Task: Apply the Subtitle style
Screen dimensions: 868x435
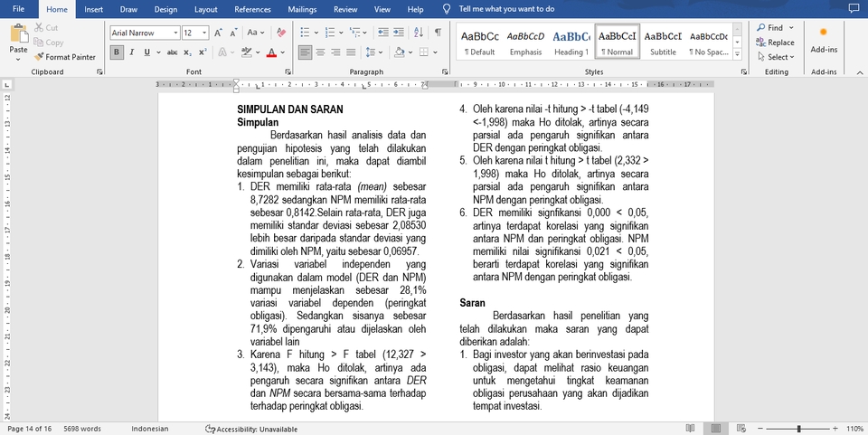Action: (663, 43)
